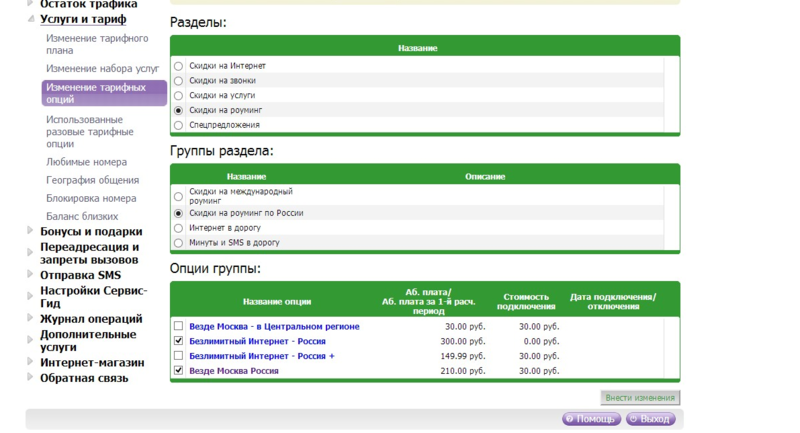
Task: Select the 'Спецпредложения' radio button
Action: tap(178, 125)
